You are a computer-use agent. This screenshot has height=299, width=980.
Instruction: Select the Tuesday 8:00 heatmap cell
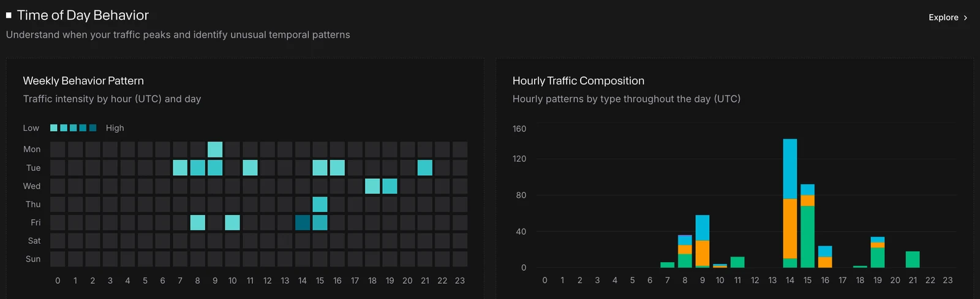197,168
